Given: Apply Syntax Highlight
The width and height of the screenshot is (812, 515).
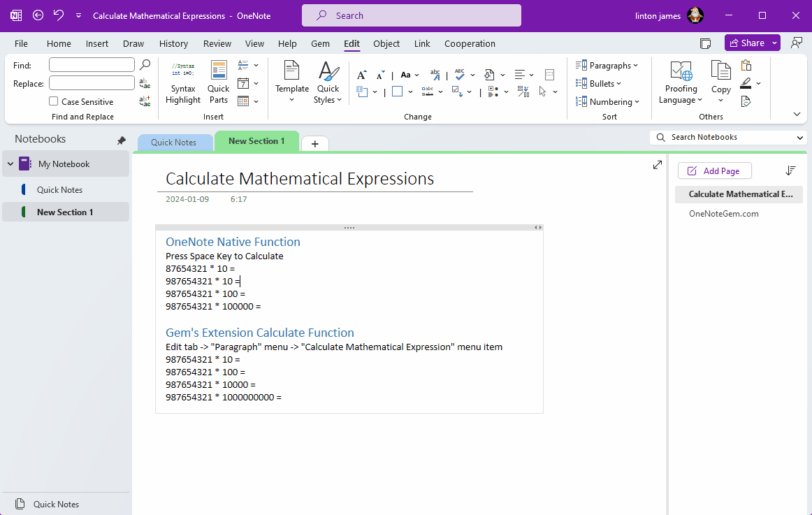Looking at the screenshot, I should pyautogui.click(x=183, y=83).
